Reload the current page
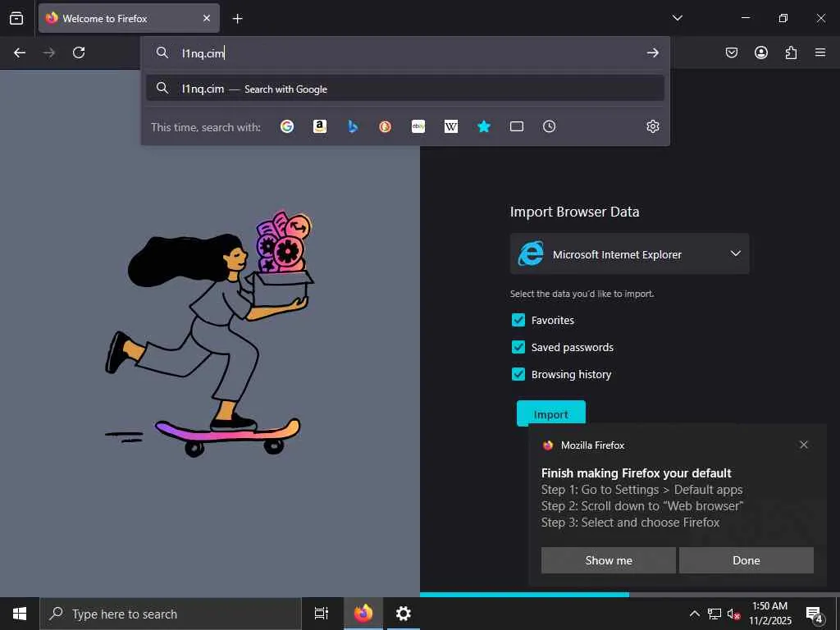 79,52
